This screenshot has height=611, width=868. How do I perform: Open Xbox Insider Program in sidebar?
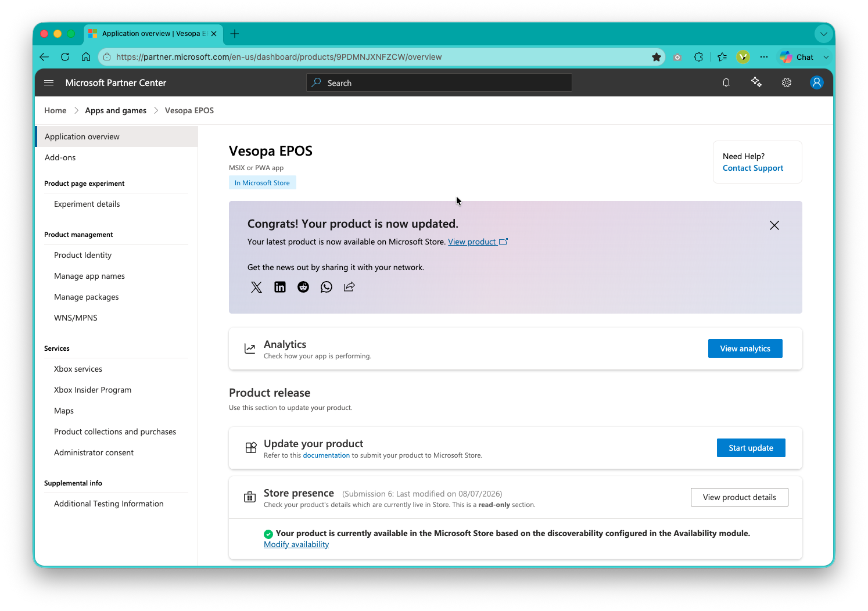click(x=92, y=390)
